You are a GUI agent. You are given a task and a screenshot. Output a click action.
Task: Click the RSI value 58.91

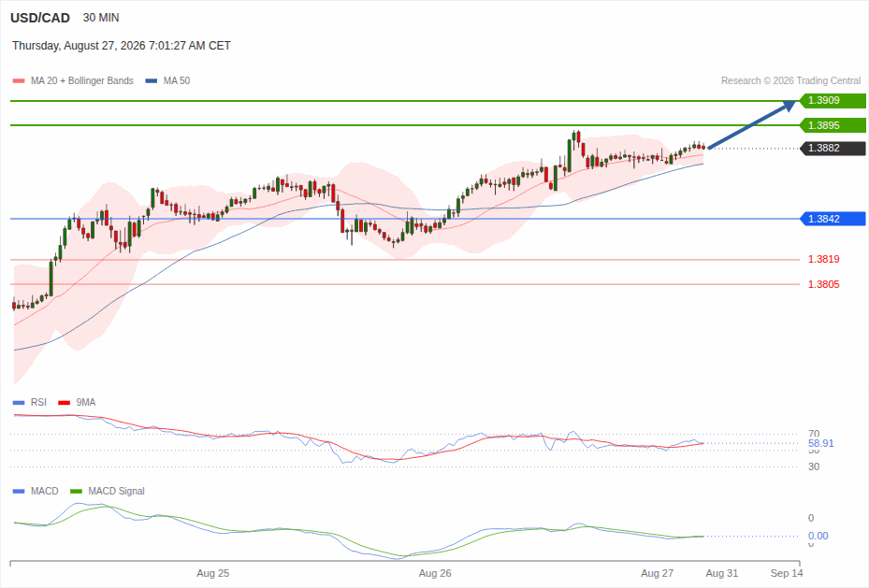(820, 443)
